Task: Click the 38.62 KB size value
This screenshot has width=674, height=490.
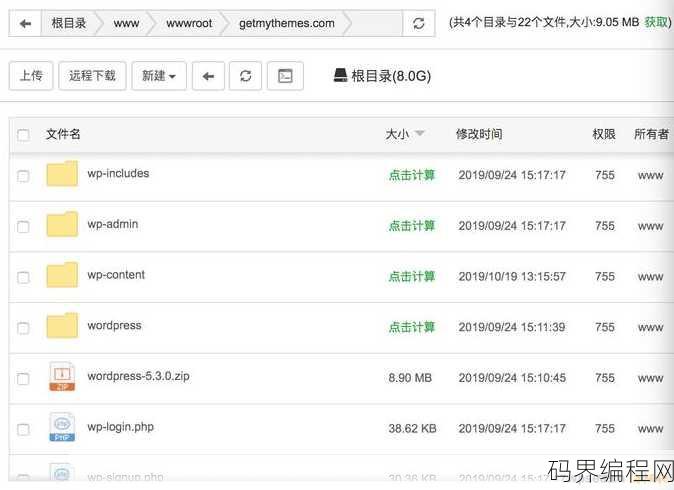Action: tap(413, 429)
